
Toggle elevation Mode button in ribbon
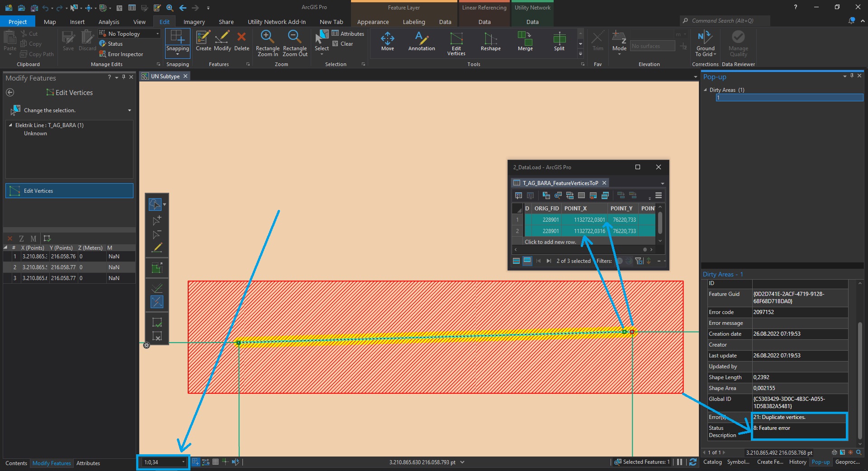pyautogui.click(x=619, y=43)
